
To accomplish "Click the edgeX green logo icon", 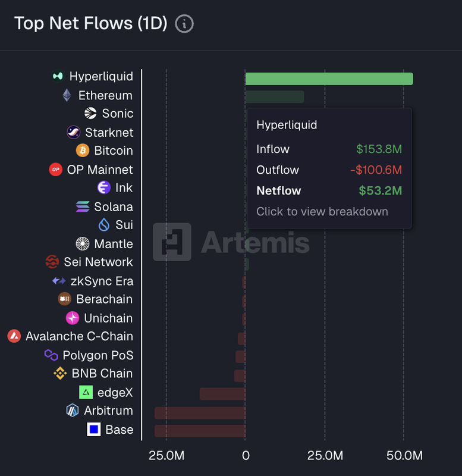I will 86,392.
